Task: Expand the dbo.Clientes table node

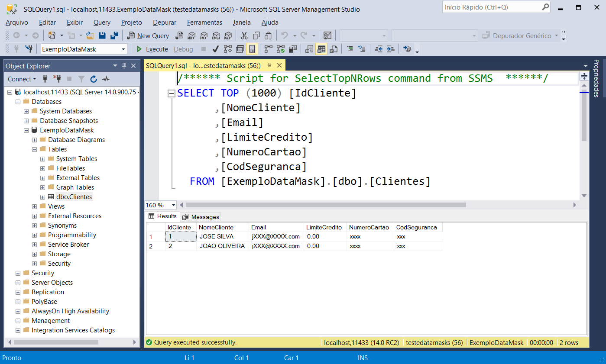Action: tap(42, 197)
